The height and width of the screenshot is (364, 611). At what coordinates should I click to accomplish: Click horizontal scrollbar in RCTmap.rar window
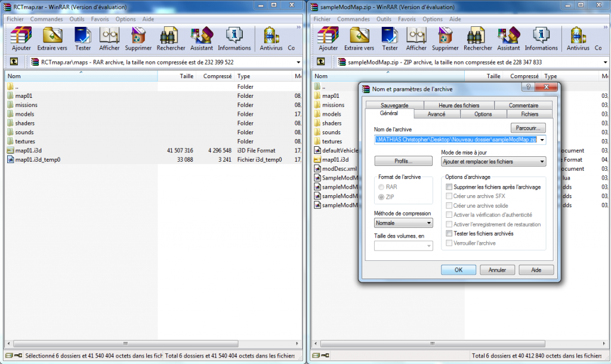(x=125, y=344)
